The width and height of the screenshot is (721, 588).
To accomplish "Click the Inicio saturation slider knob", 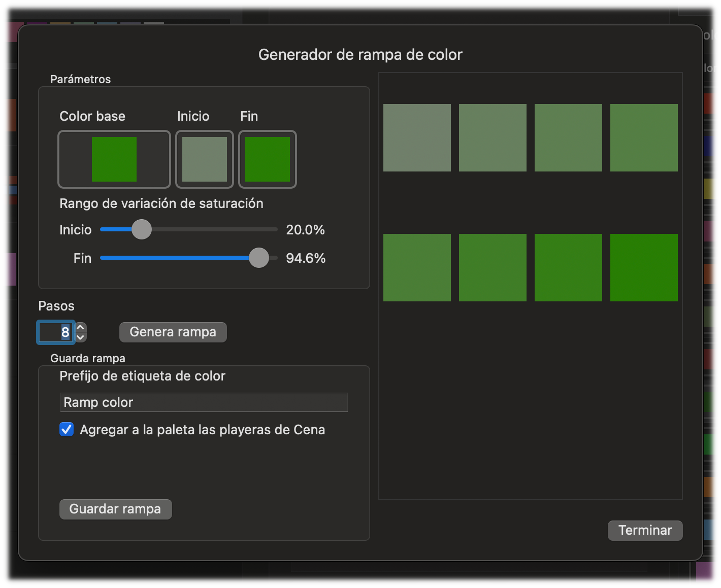I will click(142, 229).
